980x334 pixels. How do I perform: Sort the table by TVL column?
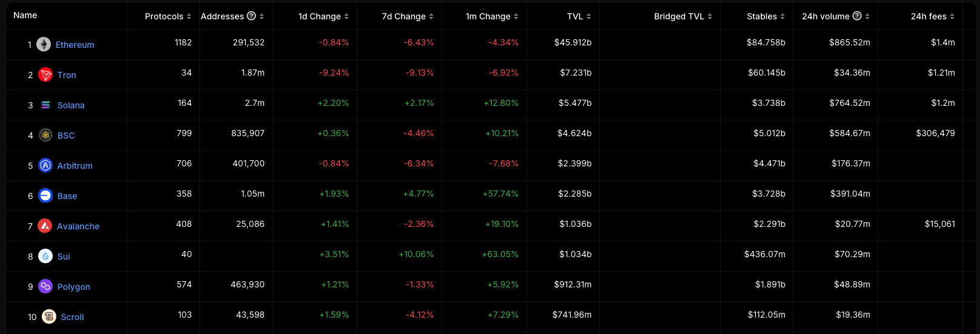[579, 16]
